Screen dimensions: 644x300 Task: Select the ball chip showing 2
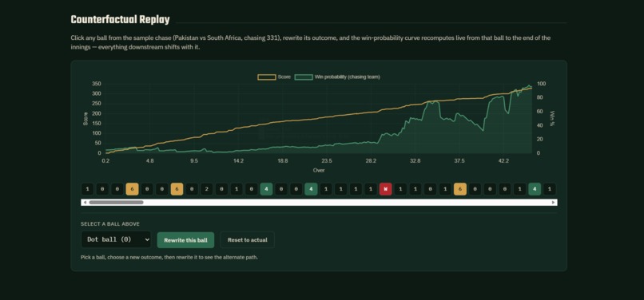pos(207,189)
